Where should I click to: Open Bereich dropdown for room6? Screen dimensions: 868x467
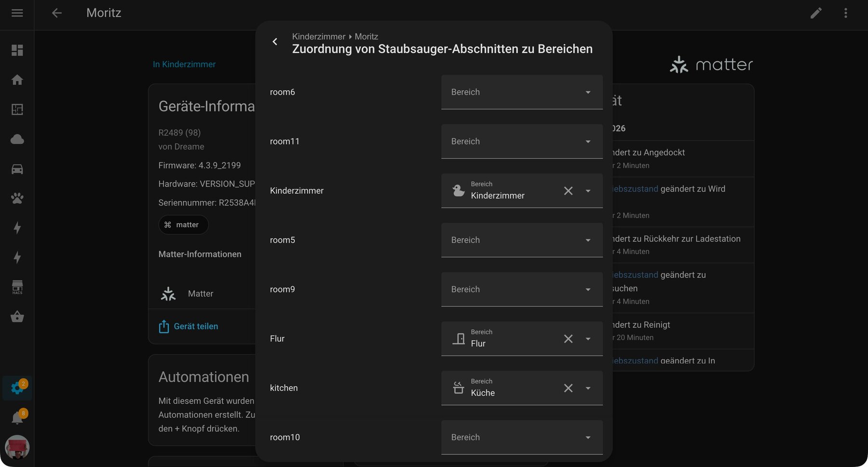point(521,92)
